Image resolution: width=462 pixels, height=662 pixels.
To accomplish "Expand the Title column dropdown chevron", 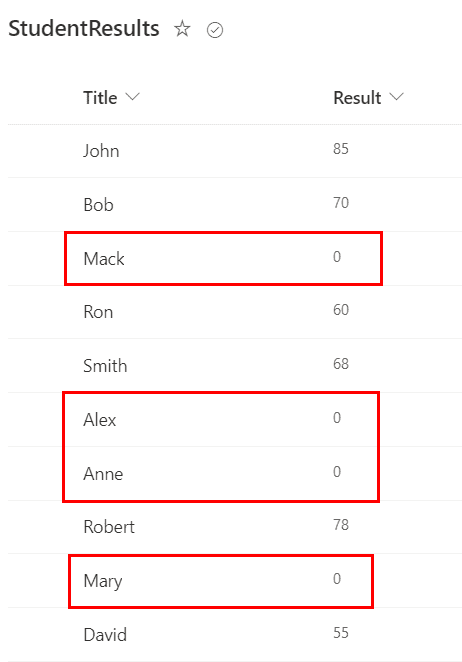I will [133, 97].
